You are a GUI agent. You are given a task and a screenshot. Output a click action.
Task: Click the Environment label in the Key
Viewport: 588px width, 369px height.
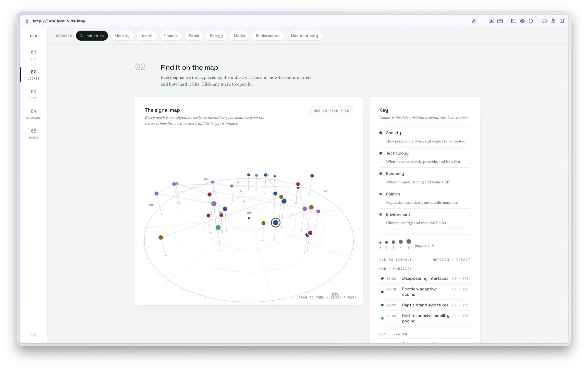coord(398,214)
